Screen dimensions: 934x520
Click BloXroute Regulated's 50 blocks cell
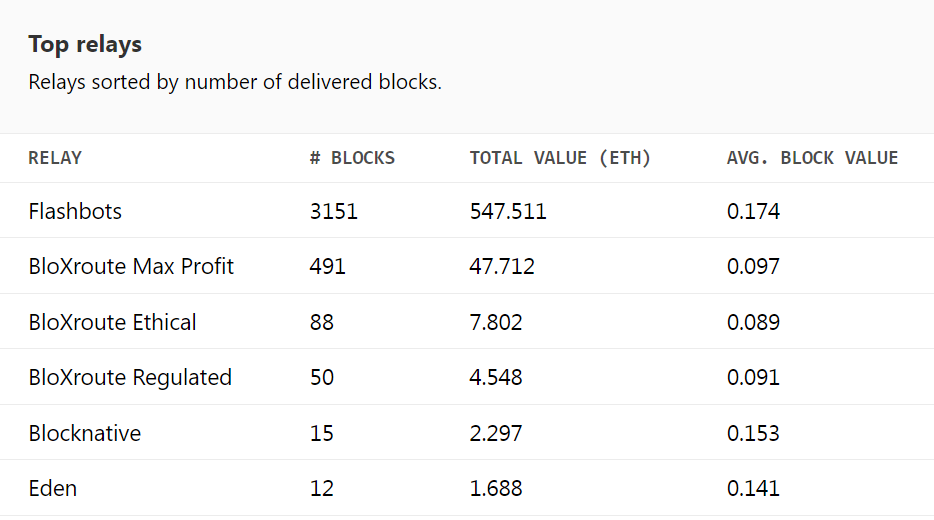pyautogui.click(x=322, y=378)
